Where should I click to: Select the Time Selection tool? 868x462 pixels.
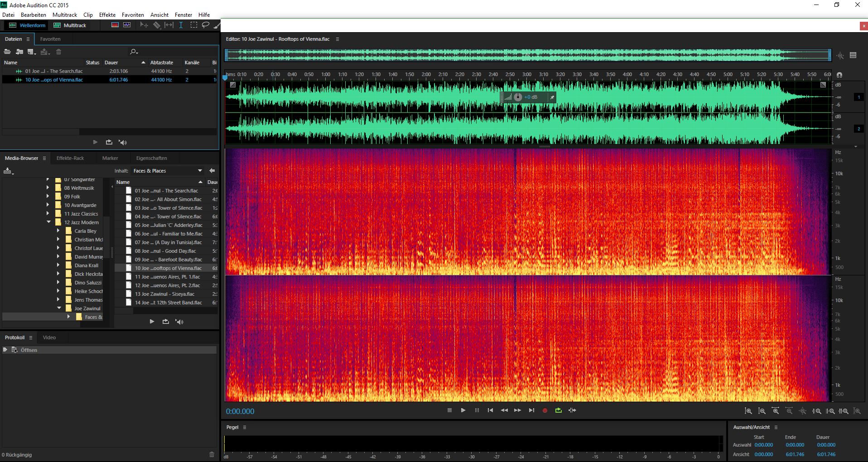[x=181, y=25]
